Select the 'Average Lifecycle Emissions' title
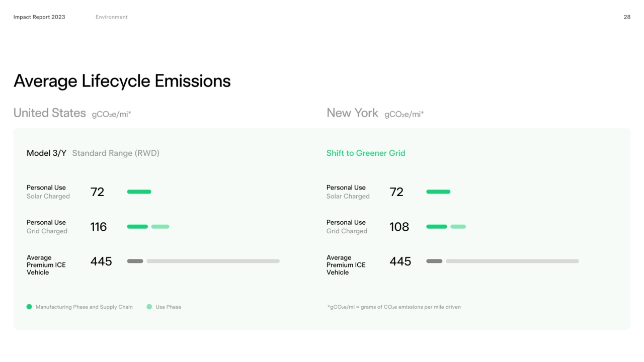The image size is (644, 362). (122, 81)
